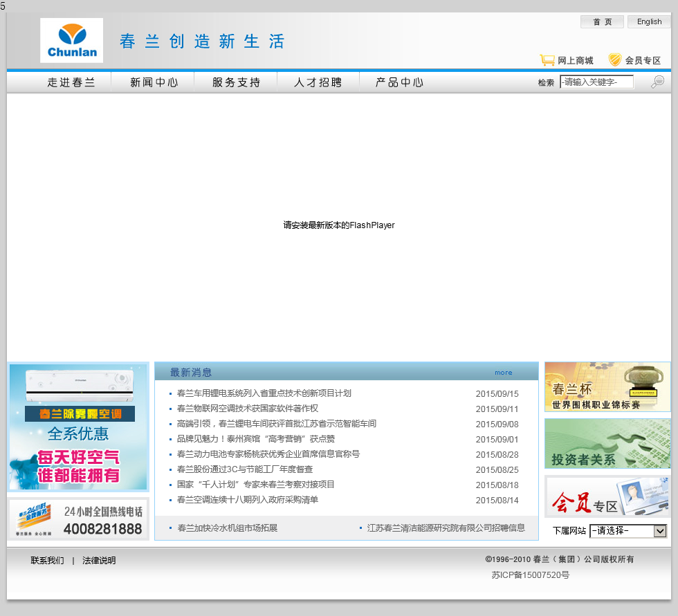Open the 产品中心 menu
This screenshot has height=616, width=678.
pos(400,82)
